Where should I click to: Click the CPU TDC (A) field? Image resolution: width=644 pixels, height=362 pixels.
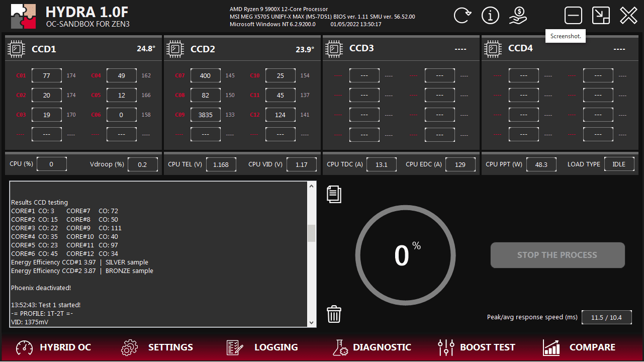pyautogui.click(x=382, y=164)
